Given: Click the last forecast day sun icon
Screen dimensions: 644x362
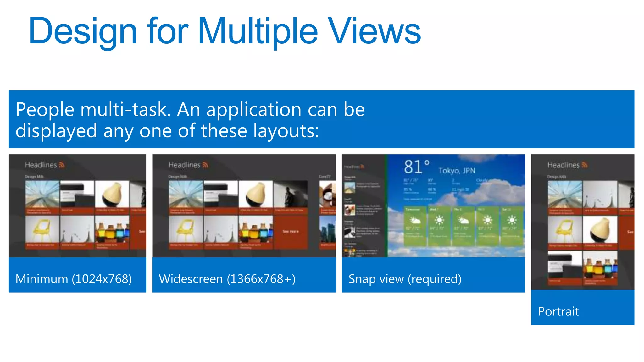Looking at the screenshot, I should coord(512,220).
